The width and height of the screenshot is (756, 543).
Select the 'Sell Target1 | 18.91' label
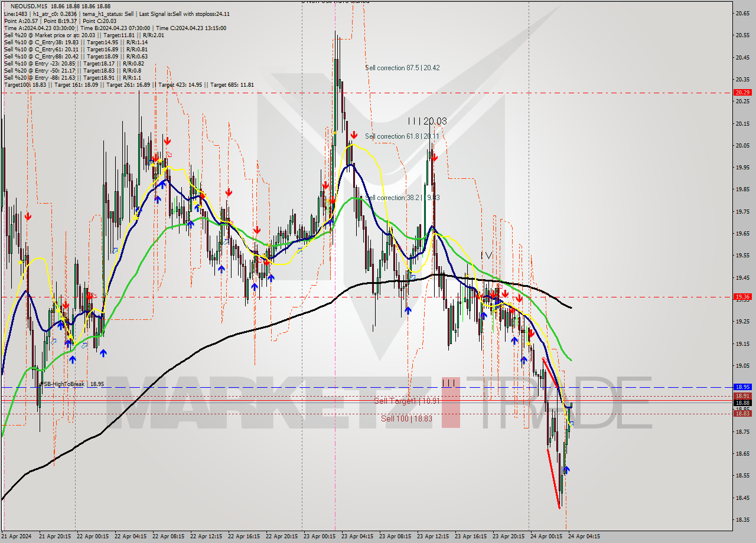(x=407, y=401)
